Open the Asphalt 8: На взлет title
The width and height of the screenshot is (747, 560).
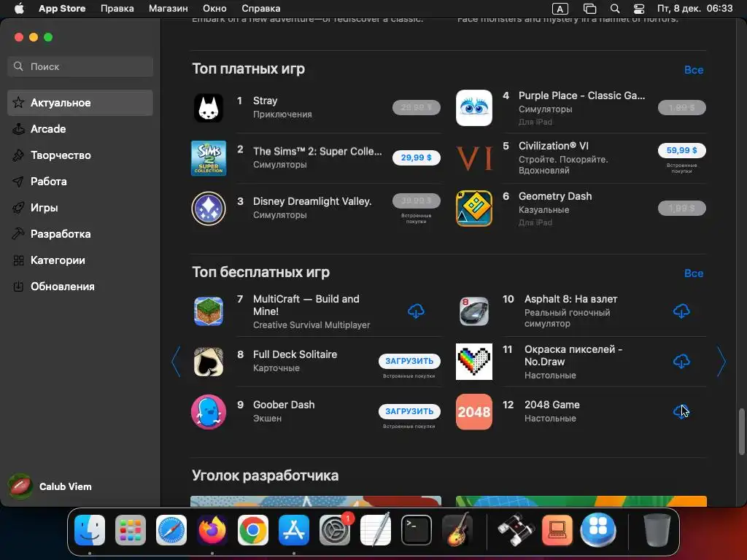pyautogui.click(x=570, y=299)
